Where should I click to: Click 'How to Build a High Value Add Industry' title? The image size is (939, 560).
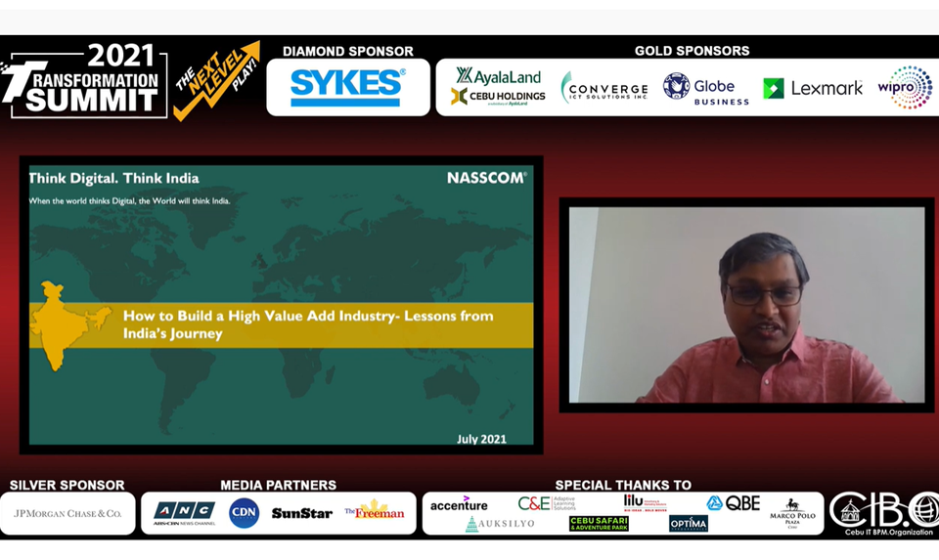point(308,324)
